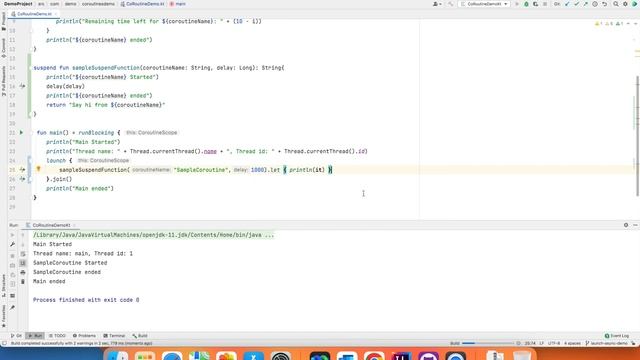This screenshot has height=360, width=640.
Task: Click the wrench icon in the Run panel
Action: [12, 244]
